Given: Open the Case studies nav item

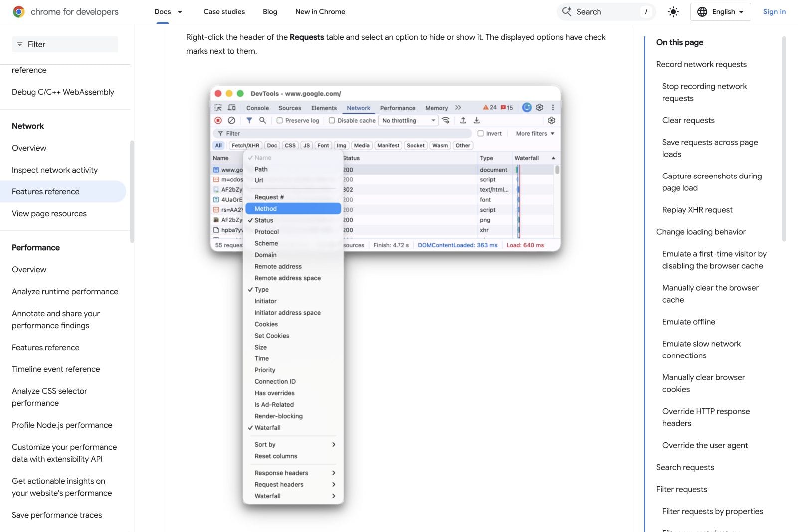Looking at the screenshot, I should point(224,12).
